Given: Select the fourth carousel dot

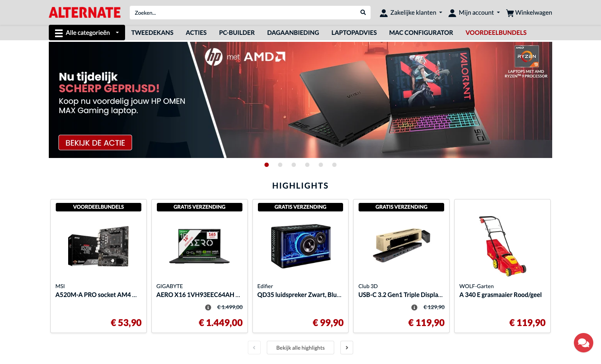Looking at the screenshot, I should 307,165.
